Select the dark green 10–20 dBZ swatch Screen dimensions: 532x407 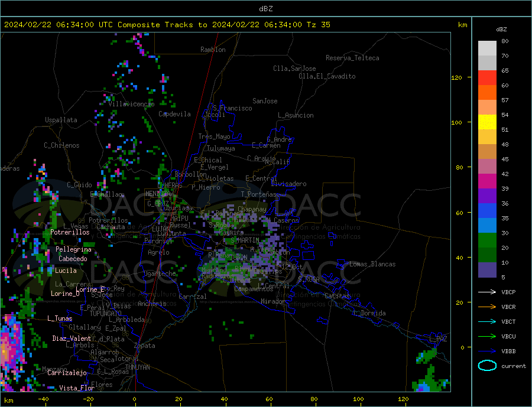click(x=487, y=255)
